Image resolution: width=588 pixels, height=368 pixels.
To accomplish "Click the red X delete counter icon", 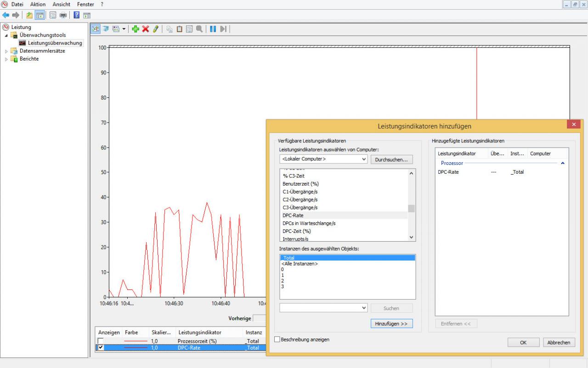I will point(146,29).
